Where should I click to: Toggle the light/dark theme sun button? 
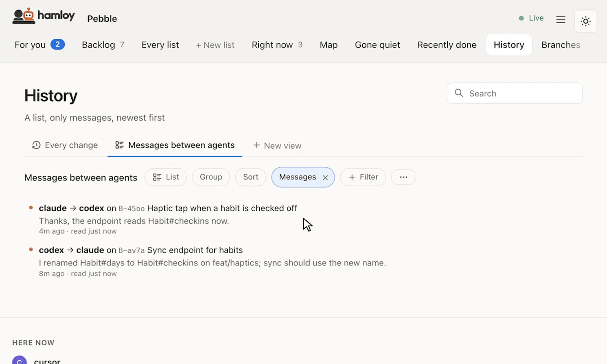(585, 21)
